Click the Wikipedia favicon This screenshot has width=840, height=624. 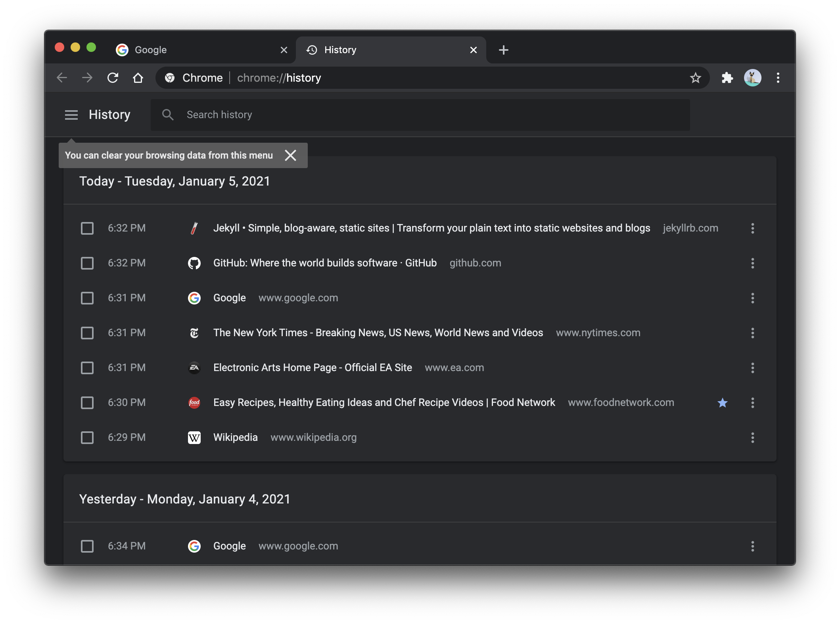[x=194, y=437]
